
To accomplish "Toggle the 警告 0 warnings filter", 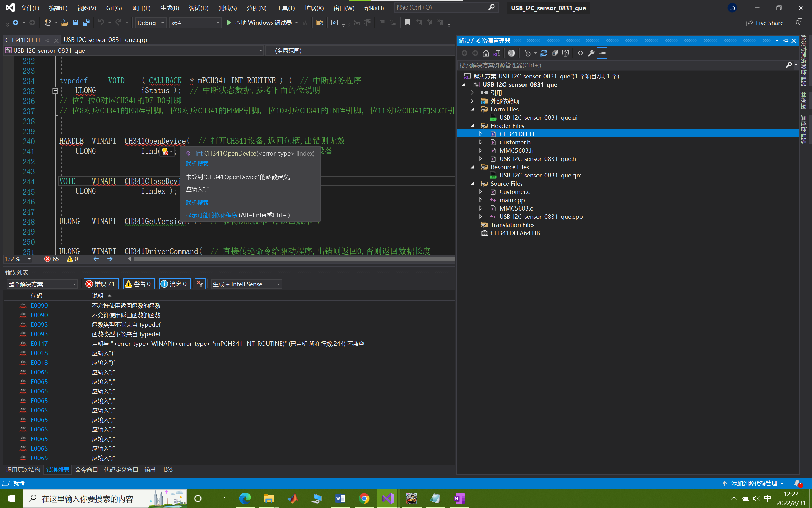I will coord(139,284).
